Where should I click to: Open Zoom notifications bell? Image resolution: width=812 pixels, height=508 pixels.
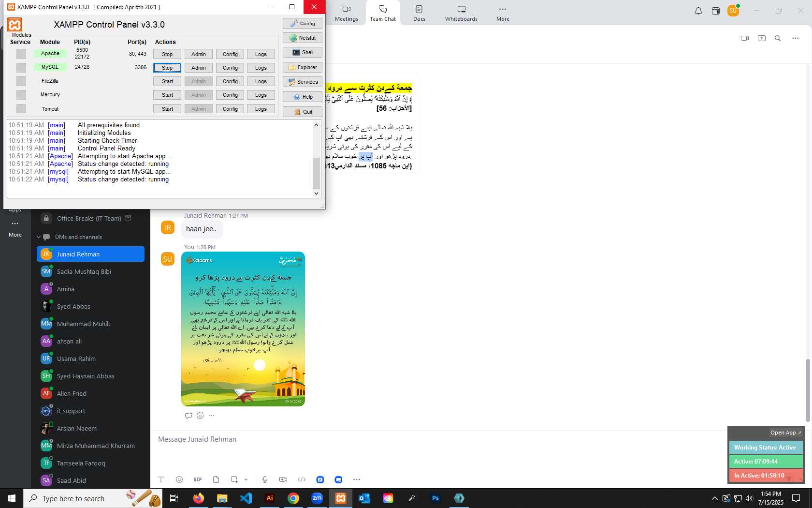coord(698,11)
